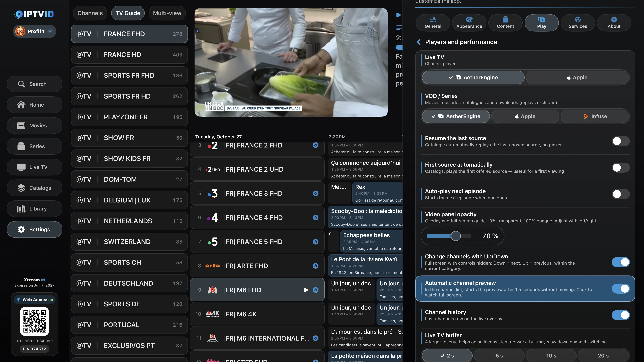Open the Series section
Screen dimensions: 644x362
click(x=35, y=146)
